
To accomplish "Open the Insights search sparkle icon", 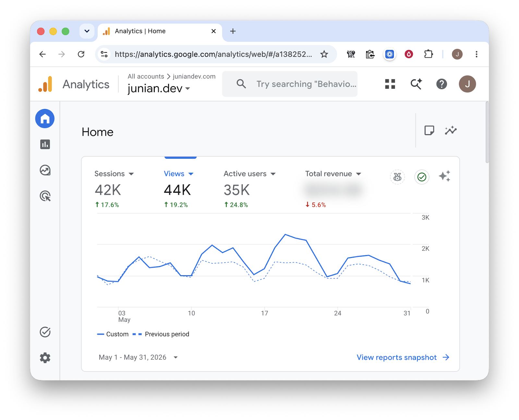I will pyautogui.click(x=416, y=84).
